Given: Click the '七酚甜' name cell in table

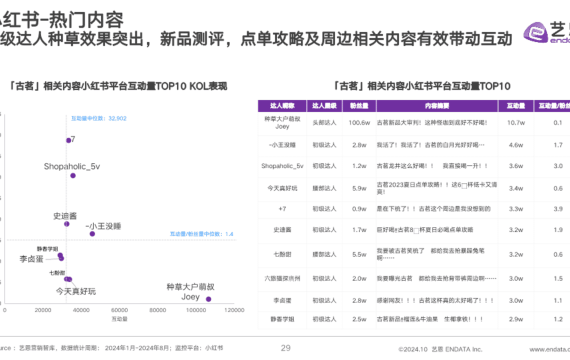Looking at the screenshot, I should [x=282, y=255].
